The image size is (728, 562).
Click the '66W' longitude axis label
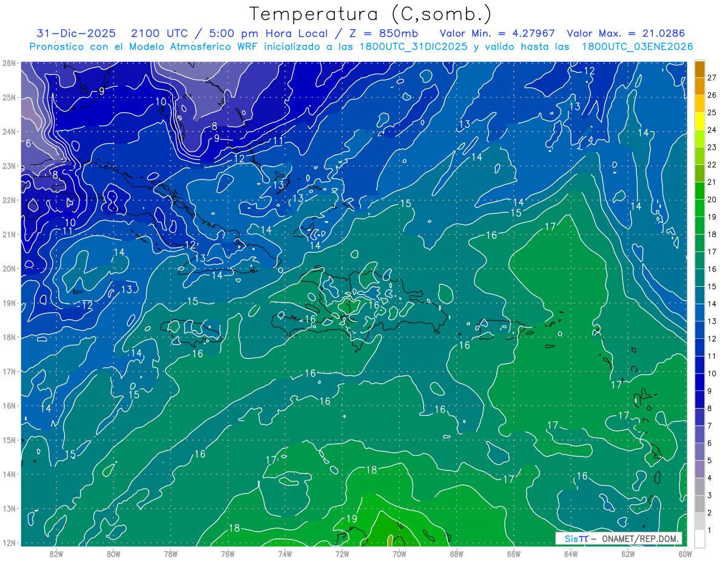coord(514,554)
